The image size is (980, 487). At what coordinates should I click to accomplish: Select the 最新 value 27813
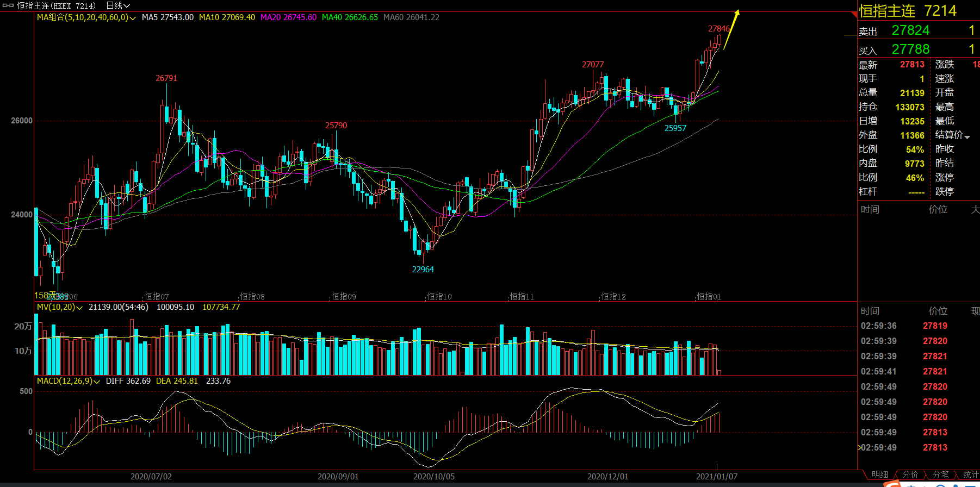pyautogui.click(x=912, y=65)
